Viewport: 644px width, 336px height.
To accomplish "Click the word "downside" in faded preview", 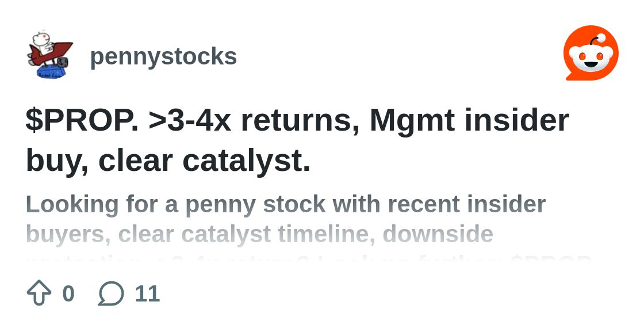I will [x=438, y=234].
